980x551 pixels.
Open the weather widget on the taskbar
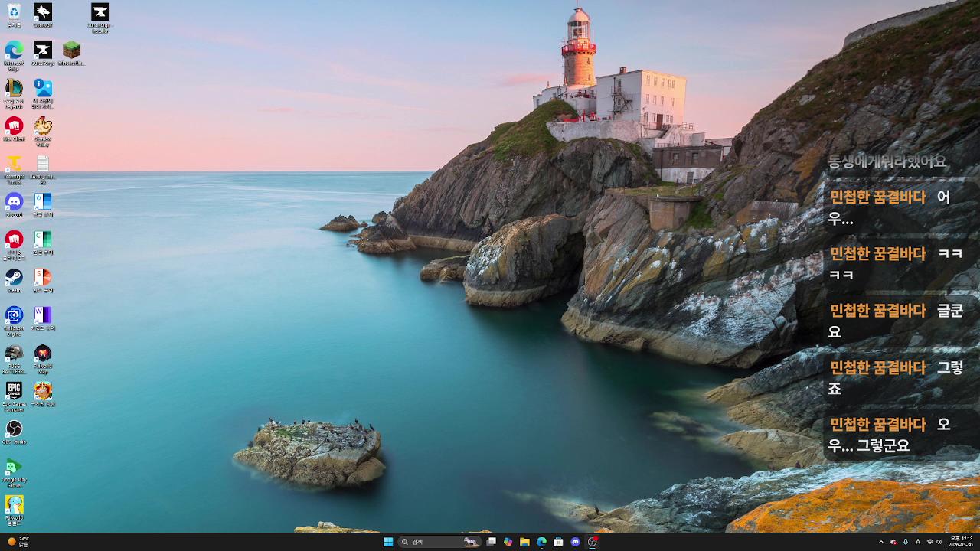coord(18,542)
